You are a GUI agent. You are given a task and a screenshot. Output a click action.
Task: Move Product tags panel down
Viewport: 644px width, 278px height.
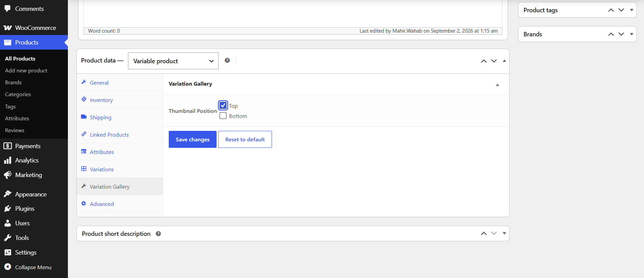[621, 10]
